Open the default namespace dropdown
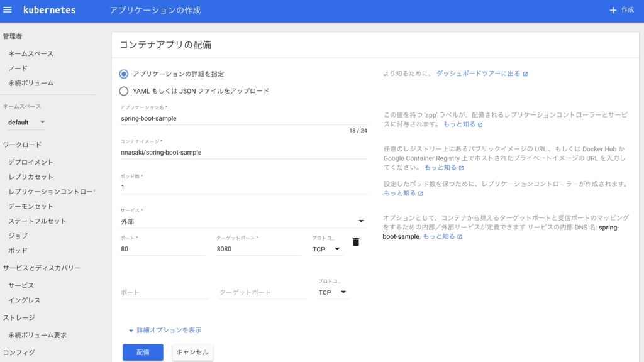644x362 pixels. pos(25,122)
